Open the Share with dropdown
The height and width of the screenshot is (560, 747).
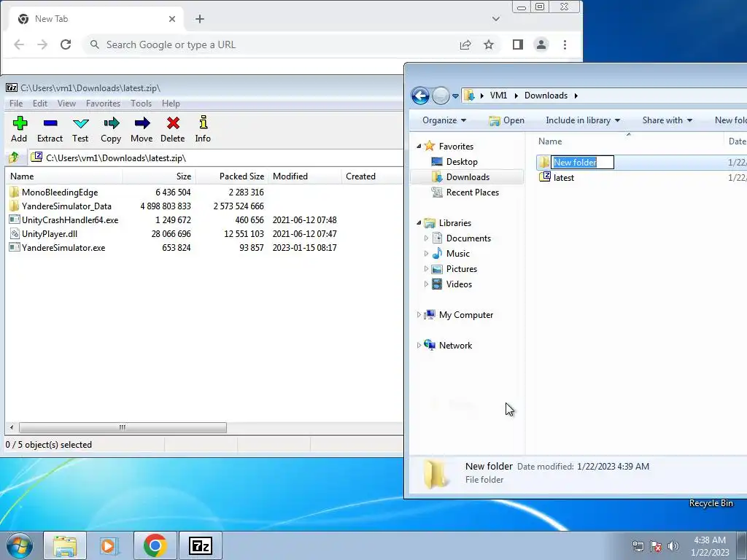[x=667, y=120]
